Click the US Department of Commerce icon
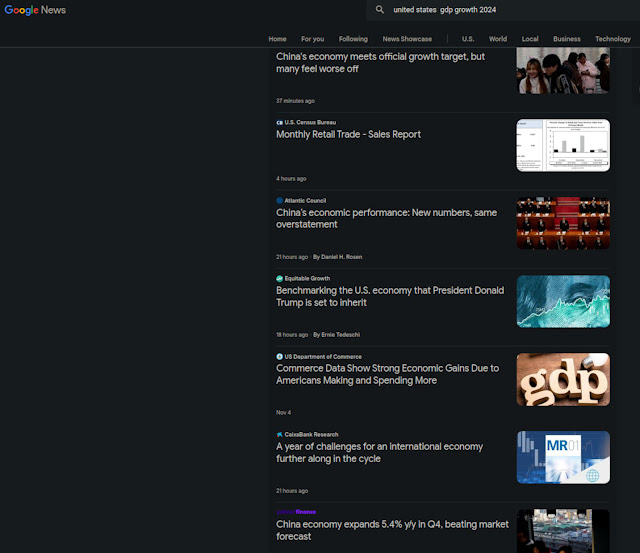This screenshot has width=640, height=553. point(279,357)
